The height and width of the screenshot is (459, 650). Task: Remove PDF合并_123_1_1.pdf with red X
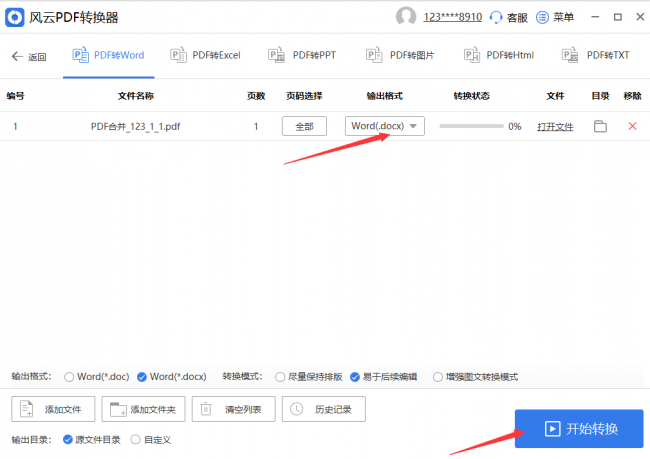tap(632, 126)
